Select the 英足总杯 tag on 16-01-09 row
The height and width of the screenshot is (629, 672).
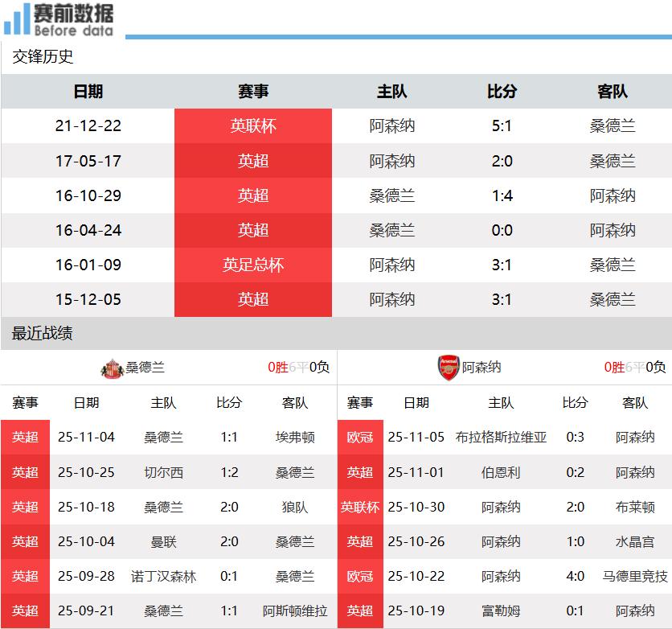(x=253, y=265)
